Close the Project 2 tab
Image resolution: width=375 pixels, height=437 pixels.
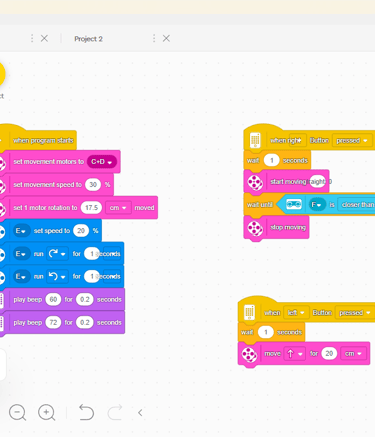166,38
